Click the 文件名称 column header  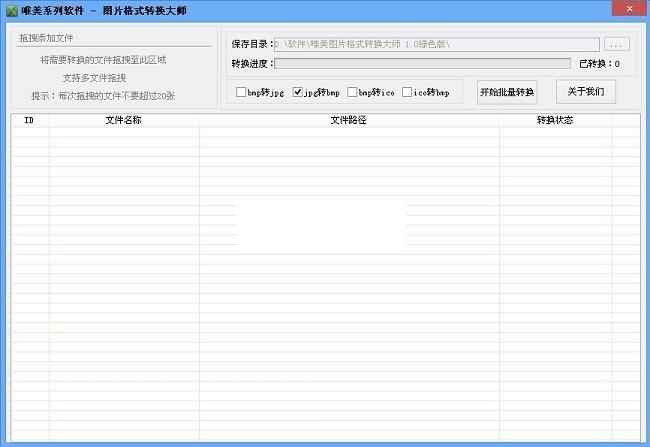pyautogui.click(x=124, y=120)
